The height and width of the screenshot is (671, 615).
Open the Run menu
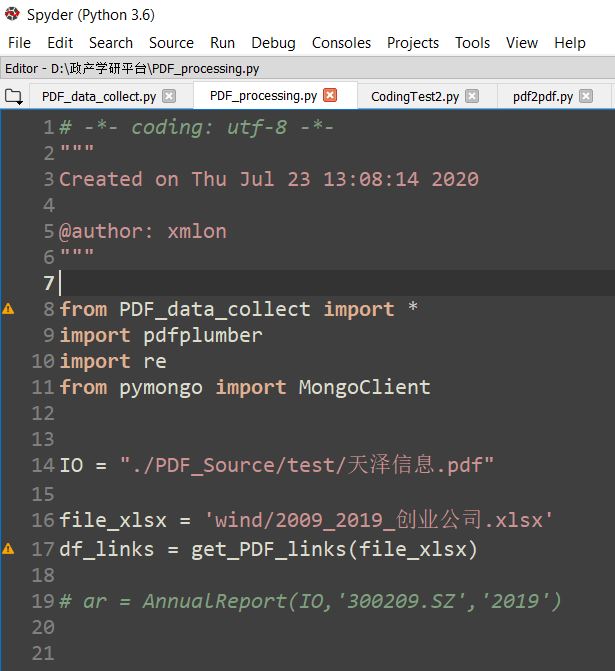(222, 43)
